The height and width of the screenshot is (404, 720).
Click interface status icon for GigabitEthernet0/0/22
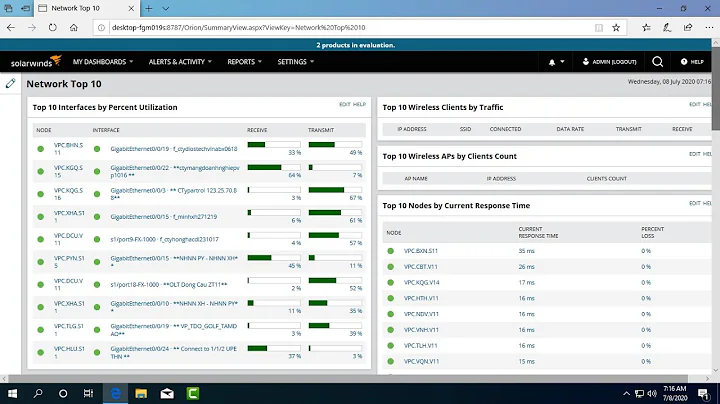tap(97, 171)
